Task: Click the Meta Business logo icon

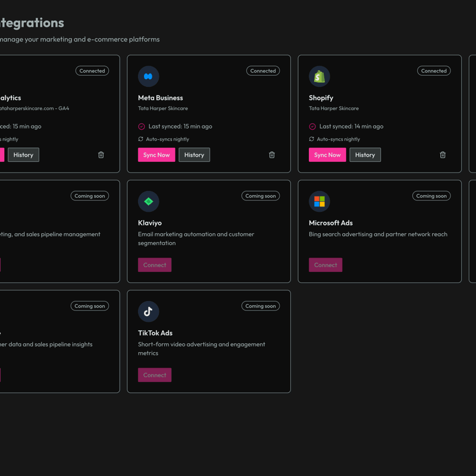Action: (x=149, y=77)
